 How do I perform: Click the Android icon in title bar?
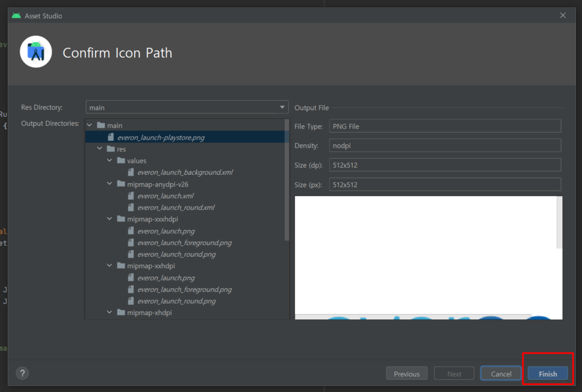click(x=16, y=16)
